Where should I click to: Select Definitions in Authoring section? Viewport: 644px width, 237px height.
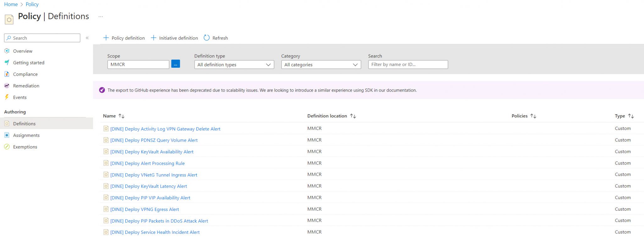pos(24,124)
